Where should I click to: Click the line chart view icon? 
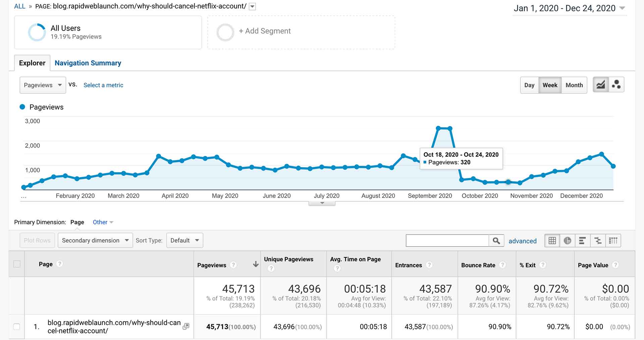tap(600, 85)
